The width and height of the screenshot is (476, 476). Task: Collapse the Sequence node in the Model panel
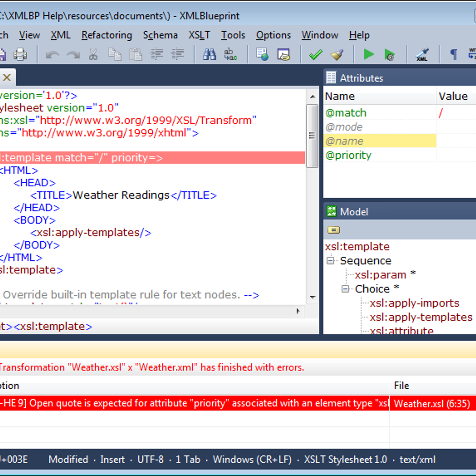330,261
